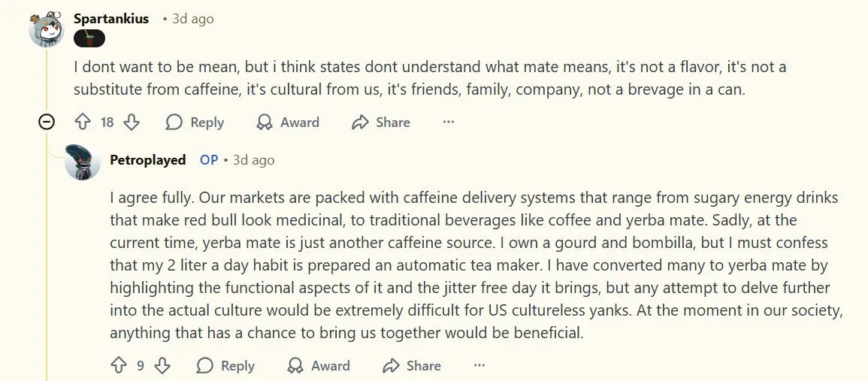Click Share arrow icon on Spartankius's comment
This screenshot has height=381, width=868.
[x=360, y=122]
